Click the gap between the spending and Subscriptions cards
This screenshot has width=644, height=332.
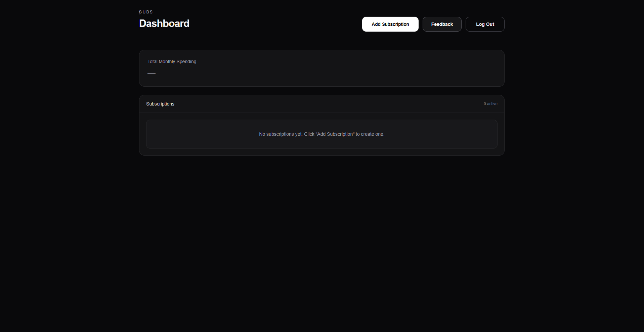[321, 91]
